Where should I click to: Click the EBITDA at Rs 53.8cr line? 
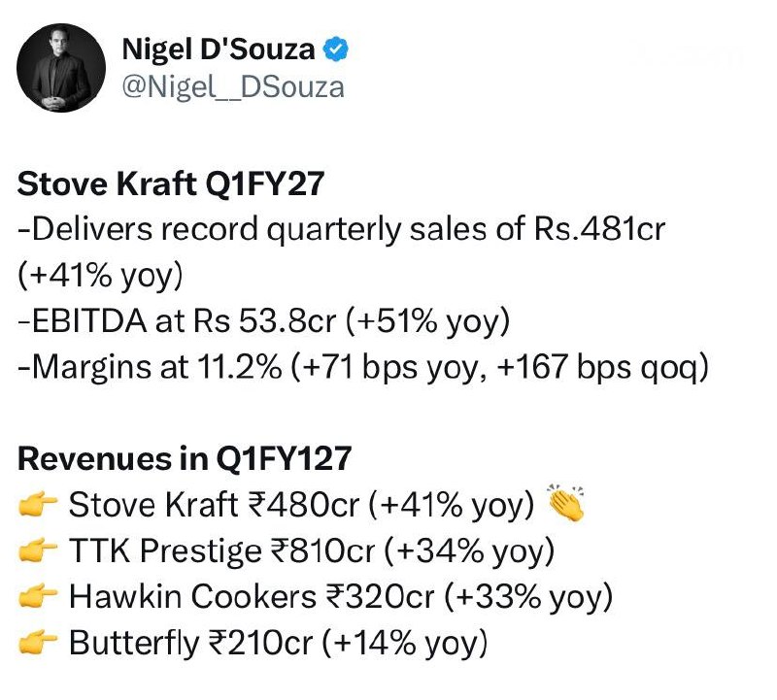[x=263, y=321]
